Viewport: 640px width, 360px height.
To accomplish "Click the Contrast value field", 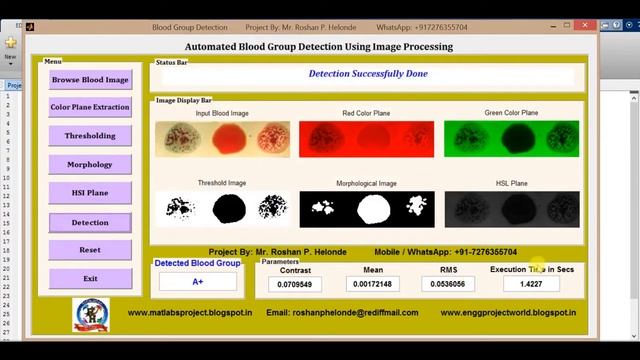I will click(x=295, y=284).
